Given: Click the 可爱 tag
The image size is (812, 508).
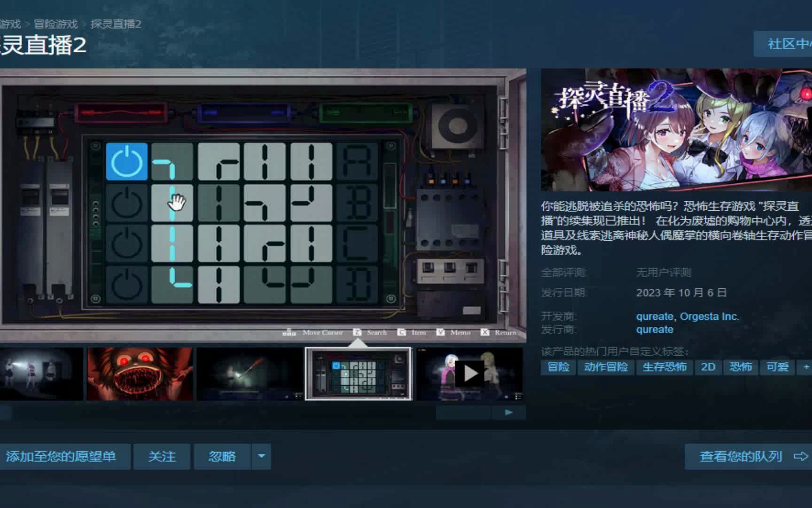Looking at the screenshot, I should click(779, 367).
